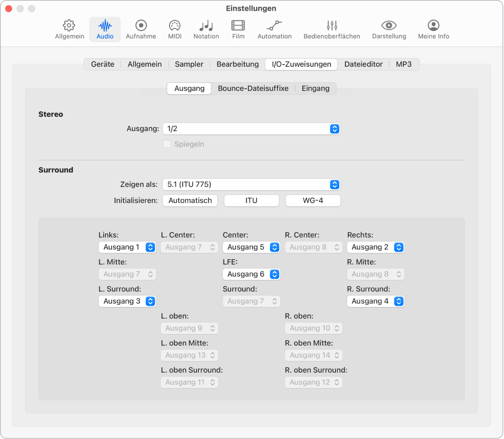Open the R. oben Ausgang 10 dropdown
The width and height of the screenshot is (504, 439).
point(313,329)
